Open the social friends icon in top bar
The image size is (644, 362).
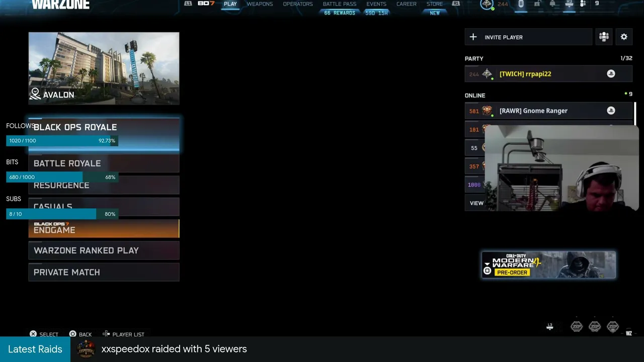tap(583, 4)
